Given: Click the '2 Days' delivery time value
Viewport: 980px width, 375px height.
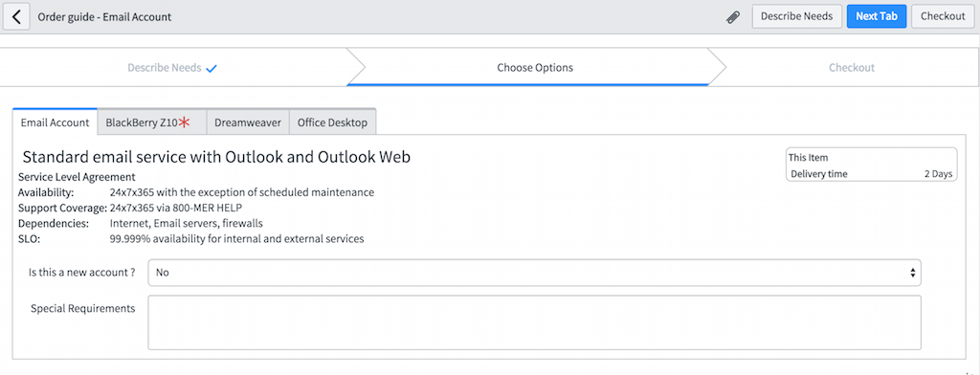Looking at the screenshot, I should tap(938, 174).
